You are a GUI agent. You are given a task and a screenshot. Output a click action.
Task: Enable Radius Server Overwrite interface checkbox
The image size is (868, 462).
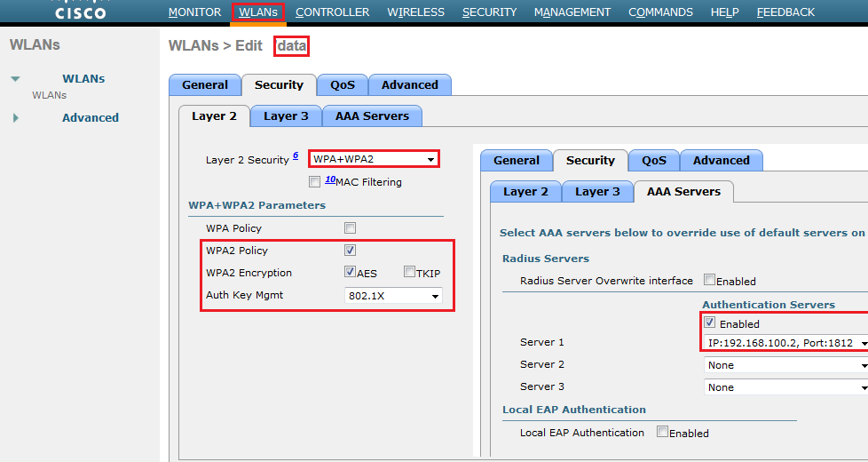[x=709, y=280]
